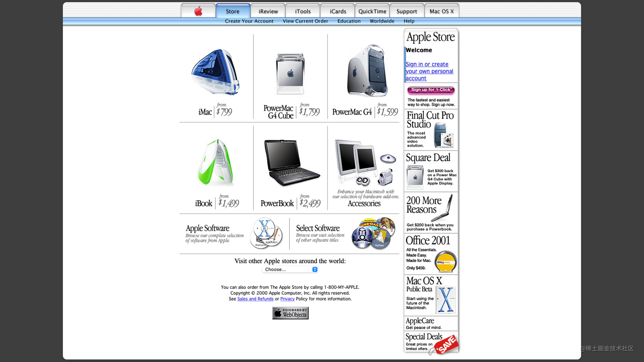This screenshot has height=362, width=644.
Task: Open the iCards tab
Action: pos(338,11)
